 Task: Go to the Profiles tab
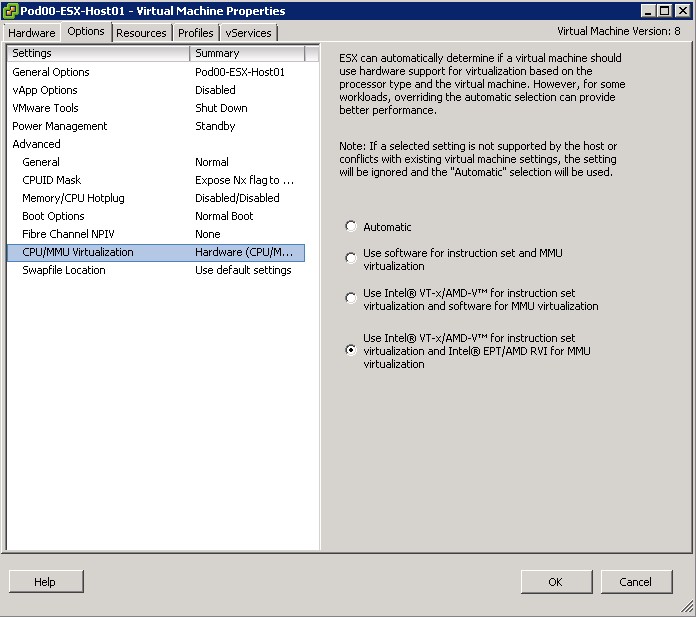[196, 33]
